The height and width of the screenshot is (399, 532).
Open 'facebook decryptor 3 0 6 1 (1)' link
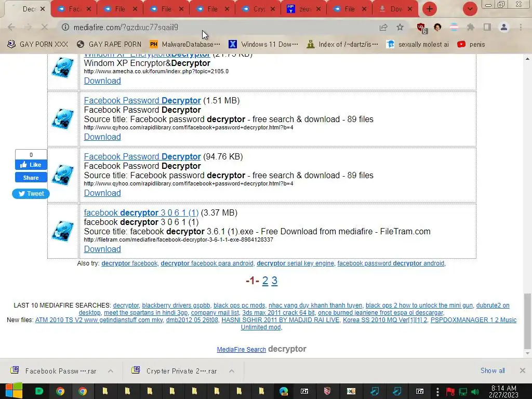coord(141,212)
